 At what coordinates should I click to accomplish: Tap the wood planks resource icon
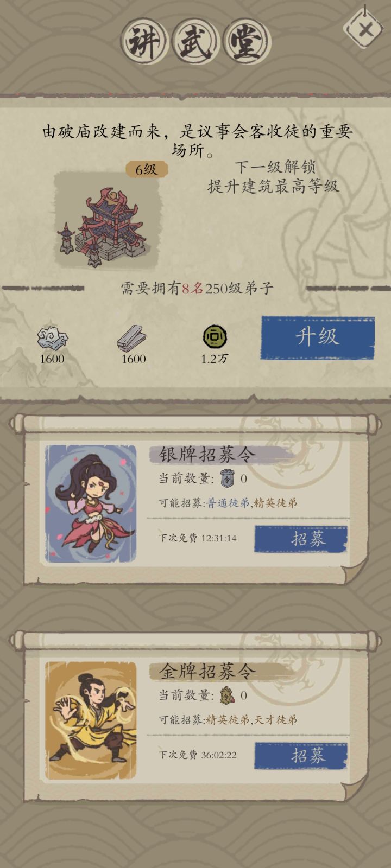[132, 338]
